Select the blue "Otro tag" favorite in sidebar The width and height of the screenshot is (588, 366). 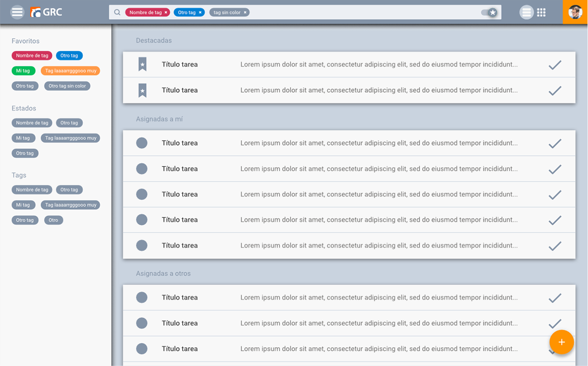point(69,56)
